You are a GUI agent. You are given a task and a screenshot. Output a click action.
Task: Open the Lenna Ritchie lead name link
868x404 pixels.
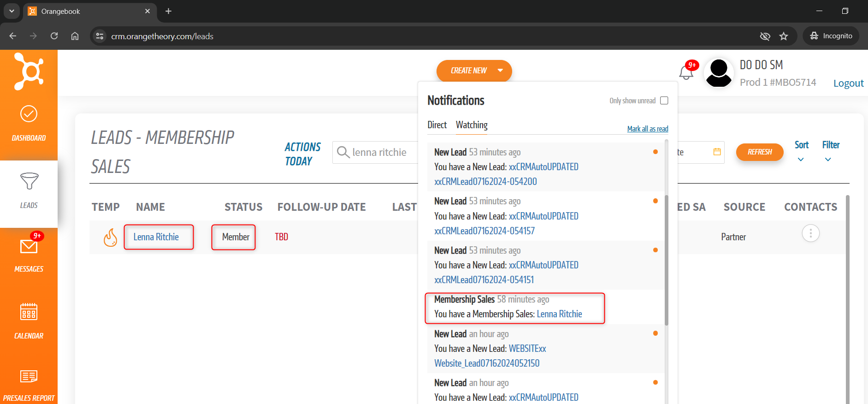coord(156,237)
